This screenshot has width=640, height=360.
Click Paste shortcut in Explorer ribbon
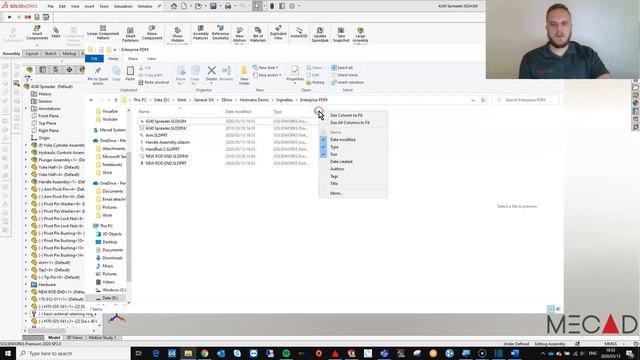pyautogui.click(x=153, y=82)
